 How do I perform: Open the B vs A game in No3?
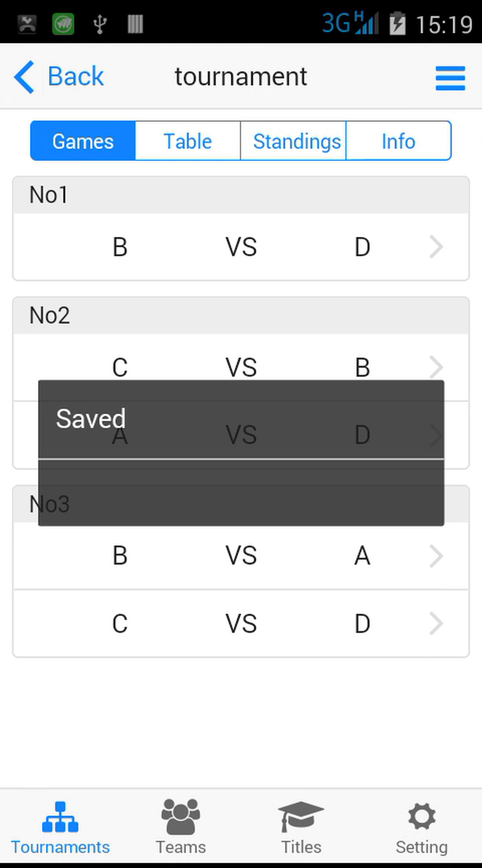click(x=436, y=555)
